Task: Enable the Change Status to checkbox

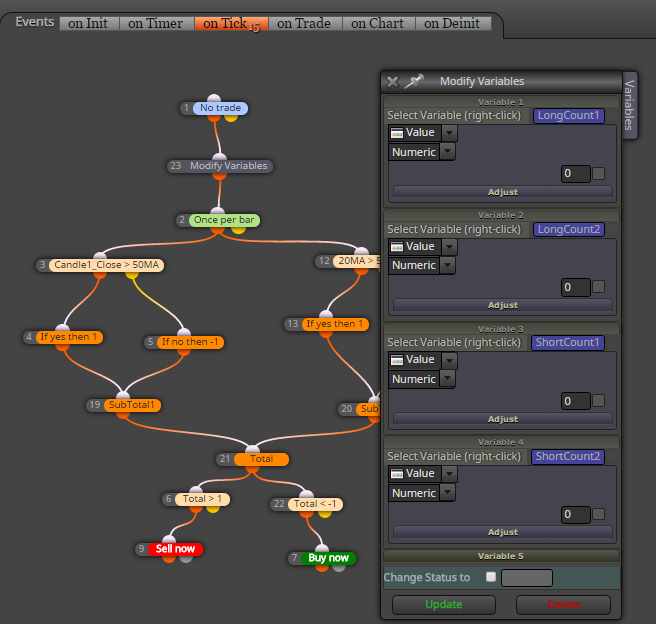Action: [x=491, y=577]
